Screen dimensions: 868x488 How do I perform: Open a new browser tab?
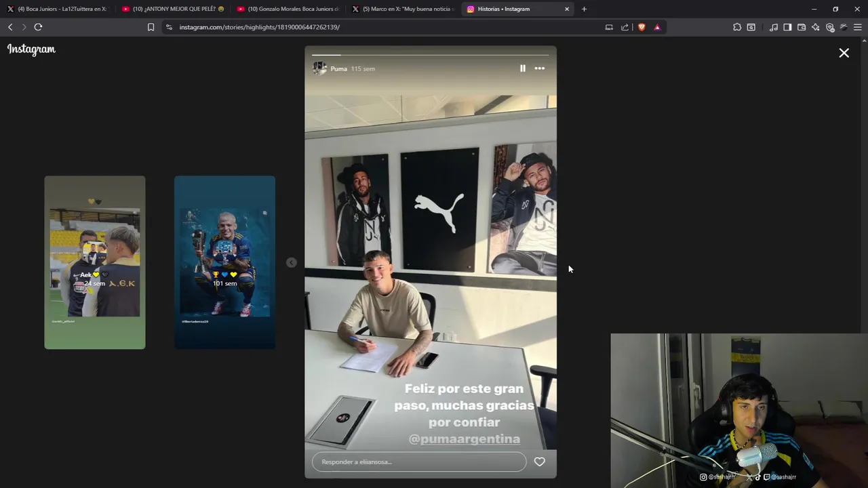coord(584,9)
